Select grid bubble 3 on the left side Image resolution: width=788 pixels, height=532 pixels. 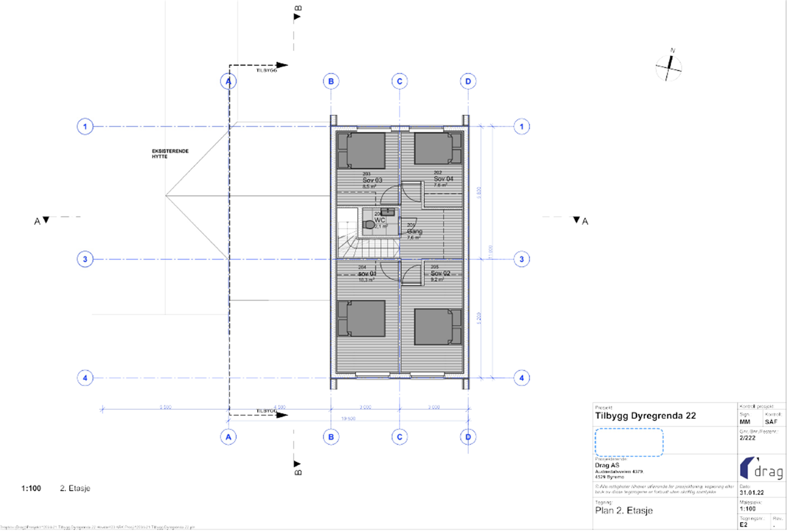[x=85, y=259]
